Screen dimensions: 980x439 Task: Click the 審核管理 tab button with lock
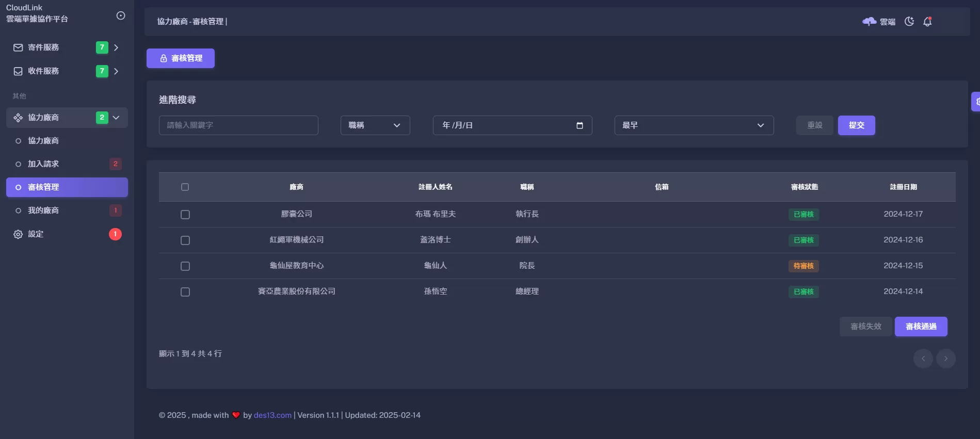181,58
